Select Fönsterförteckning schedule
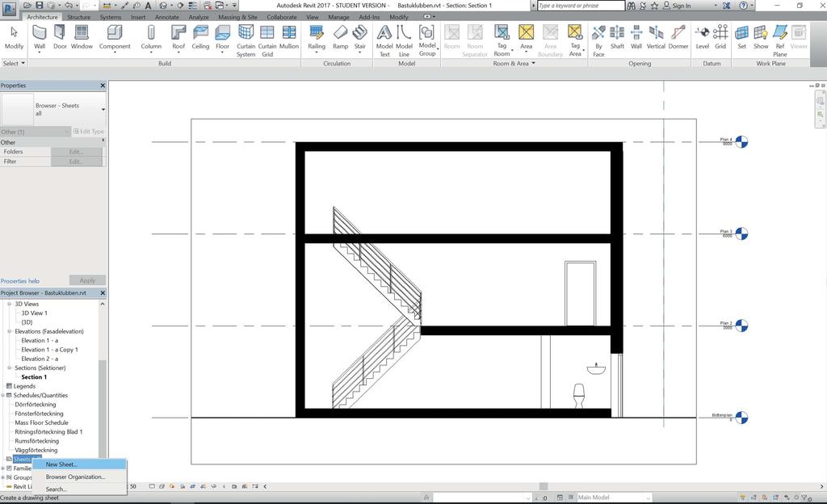Screen dimensions: 827x504 pos(39,414)
